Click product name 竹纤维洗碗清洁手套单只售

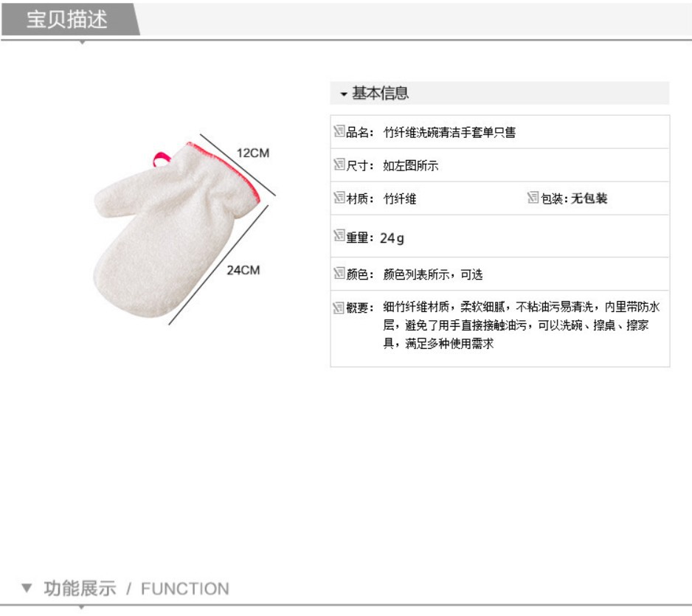pos(449,132)
